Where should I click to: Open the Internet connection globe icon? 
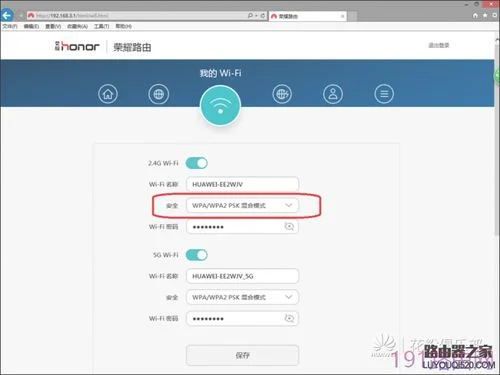click(158, 94)
